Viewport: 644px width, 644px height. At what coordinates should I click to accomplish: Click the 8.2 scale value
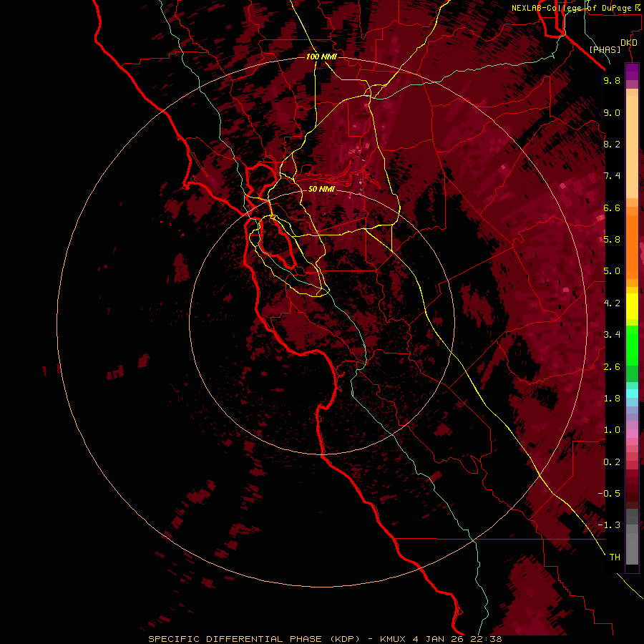(612, 144)
